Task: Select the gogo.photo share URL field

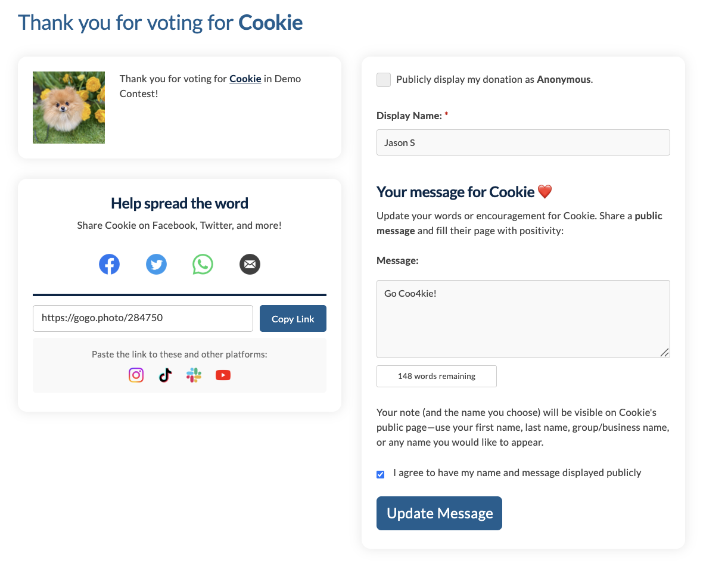Action: 143,318
